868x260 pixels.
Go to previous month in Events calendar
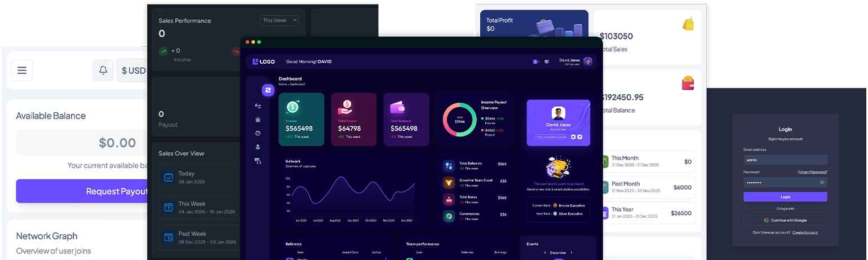point(544,253)
